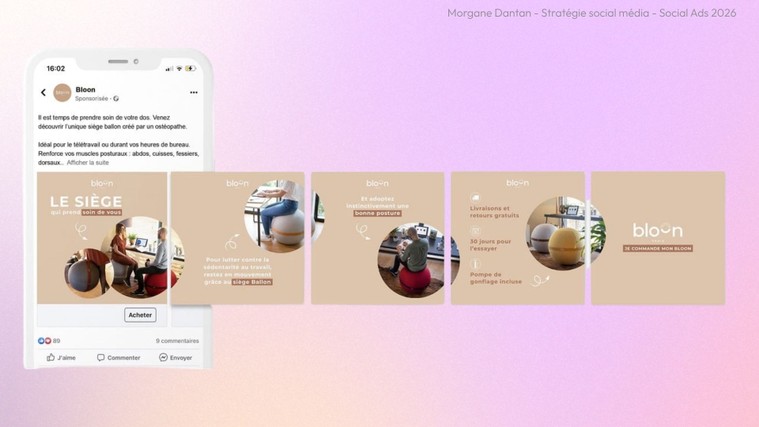Click the Wi-Fi icon in the phone status bar
This screenshot has height=427, width=759.
pos(179,69)
